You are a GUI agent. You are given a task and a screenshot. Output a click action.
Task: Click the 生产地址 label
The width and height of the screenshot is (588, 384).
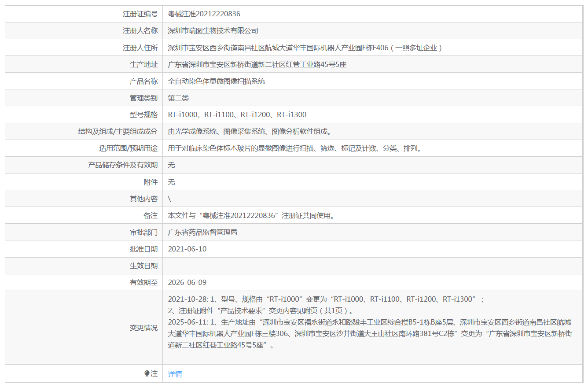(143, 64)
